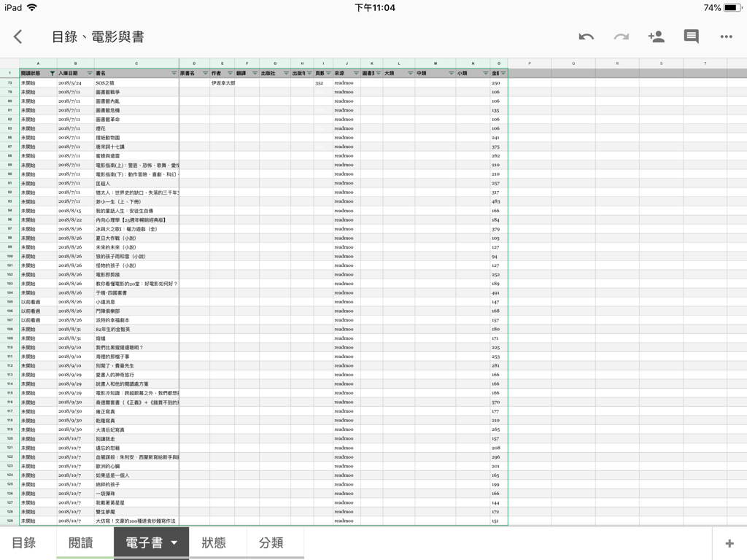Viewport: 747px width, 560px height.
Task: Select the 夏日大作戰 (小說) title cell
Action: pyautogui.click(x=136, y=238)
